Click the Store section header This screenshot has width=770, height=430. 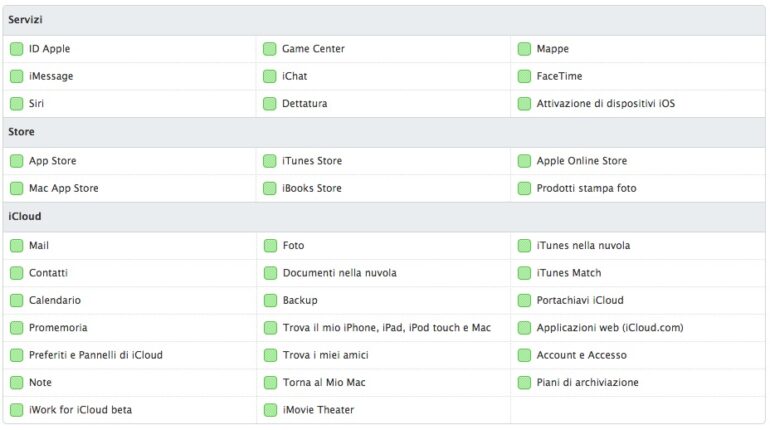pos(21,132)
